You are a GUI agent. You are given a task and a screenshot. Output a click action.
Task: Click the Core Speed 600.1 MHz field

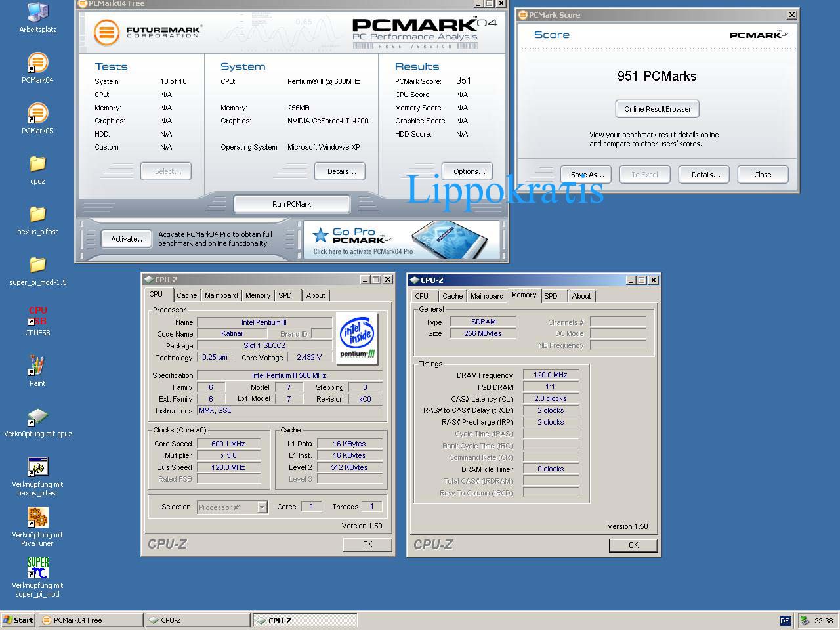click(x=228, y=444)
